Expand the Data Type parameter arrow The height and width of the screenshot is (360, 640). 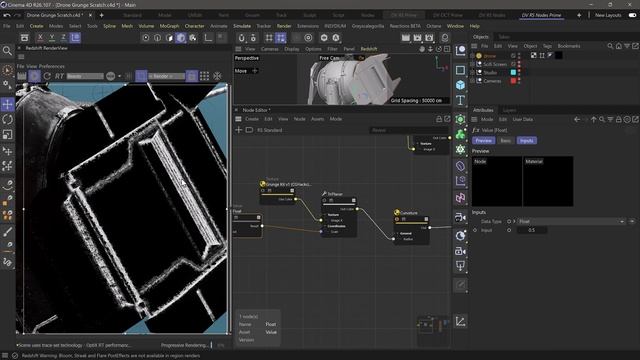[514, 221]
